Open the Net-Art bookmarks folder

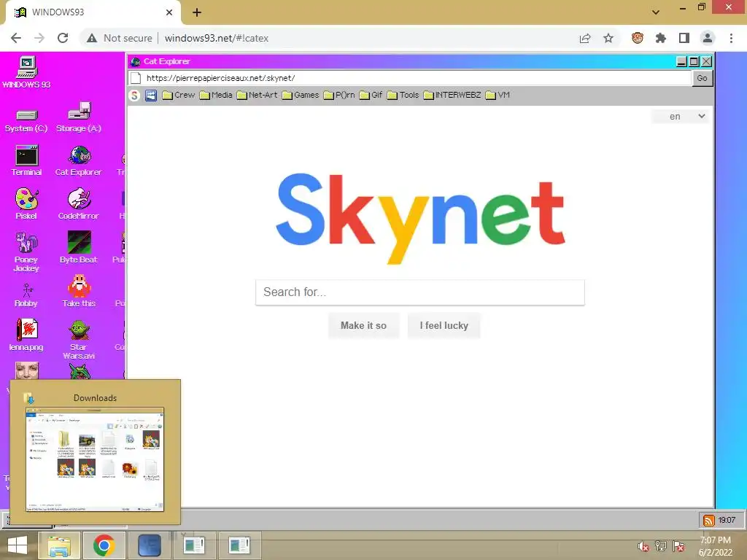pyautogui.click(x=258, y=96)
